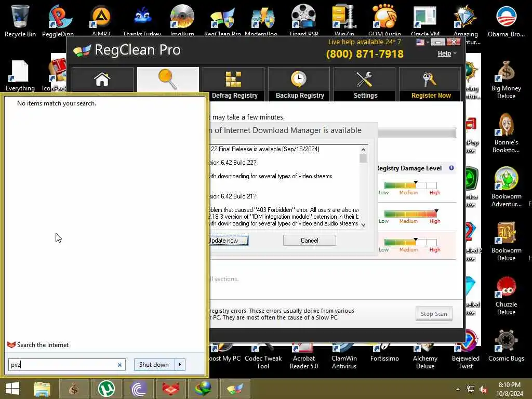
Task: Open File Explorer from taskbar
Action: point(42,389)
